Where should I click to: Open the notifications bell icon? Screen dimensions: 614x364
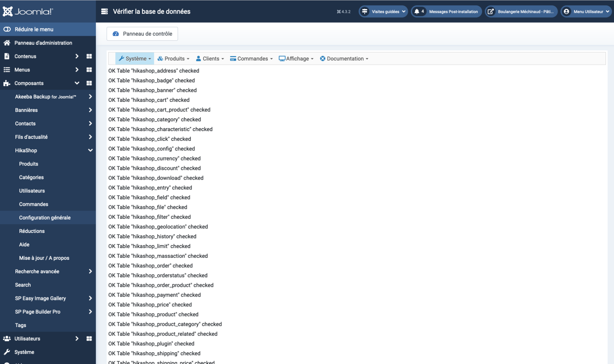click(x=417, y=11)
